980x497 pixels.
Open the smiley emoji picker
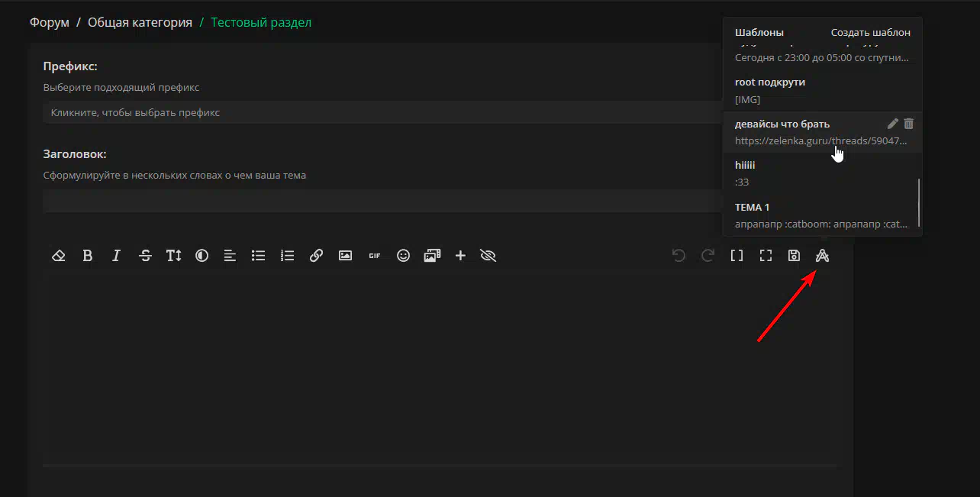click(x=403, y=256)
